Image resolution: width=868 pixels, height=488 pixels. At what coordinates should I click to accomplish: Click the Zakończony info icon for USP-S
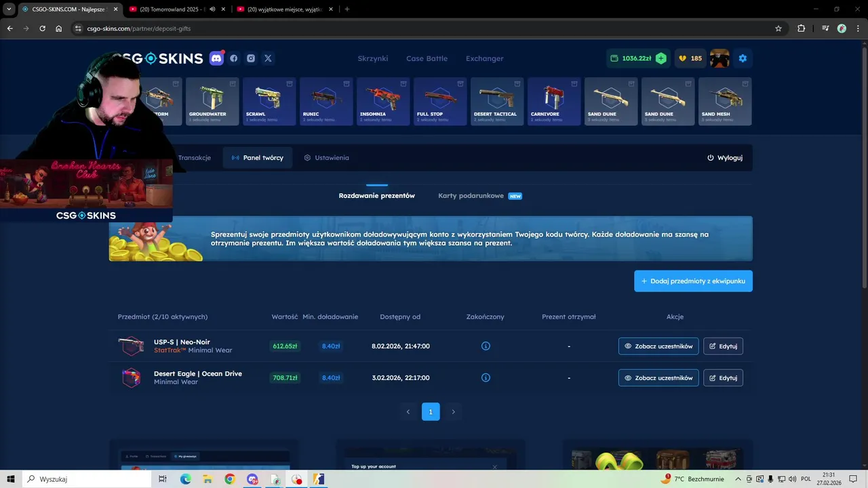tap(486, 346)
